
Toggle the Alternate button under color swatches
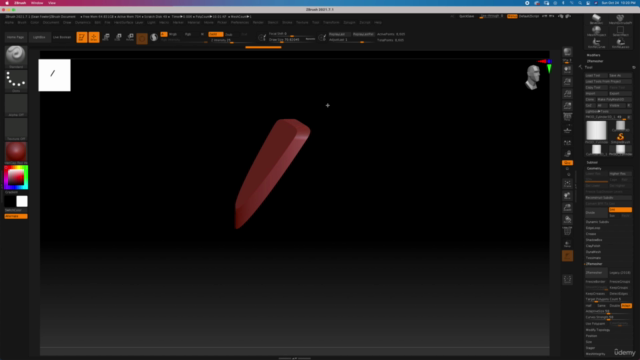point(16,216)
